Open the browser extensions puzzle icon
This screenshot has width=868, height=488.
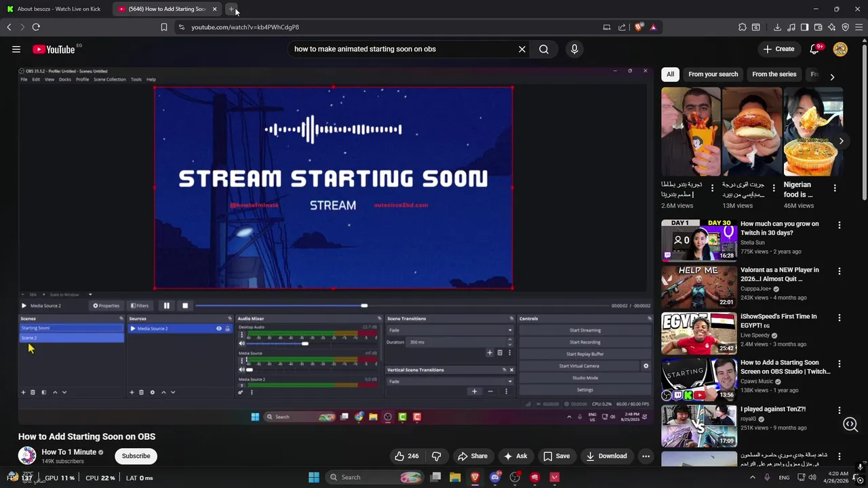[x=743, y=27]
